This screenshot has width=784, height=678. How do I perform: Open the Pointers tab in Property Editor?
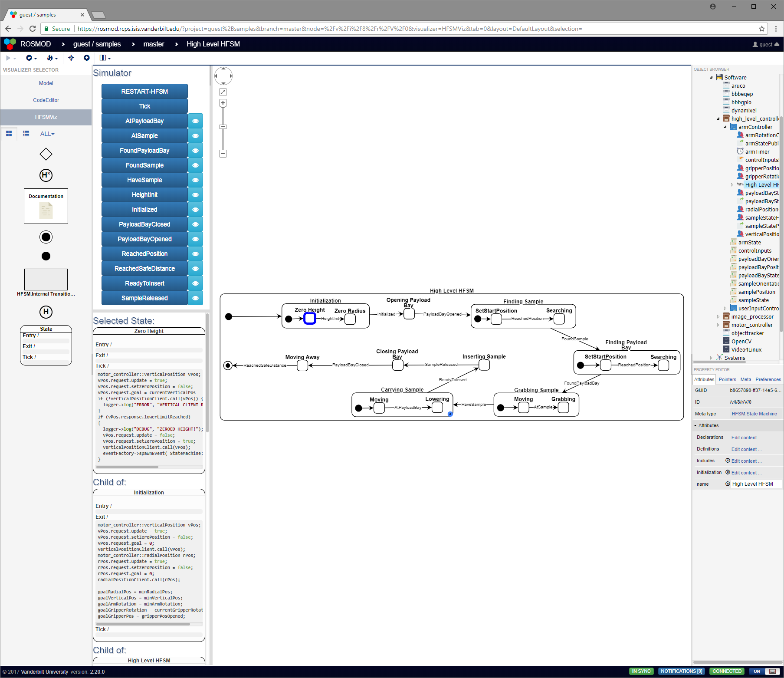click(727, 379)
